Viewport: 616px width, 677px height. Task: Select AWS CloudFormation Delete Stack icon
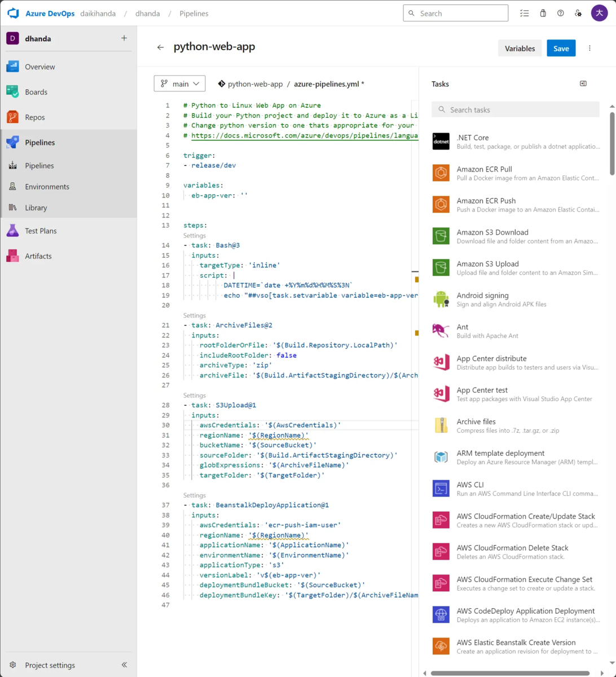tap(441, 552)
